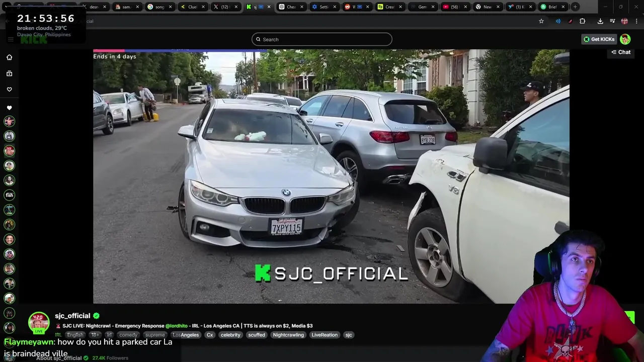
Task: Close the 'song' Google tab
Action: (170, 7)
